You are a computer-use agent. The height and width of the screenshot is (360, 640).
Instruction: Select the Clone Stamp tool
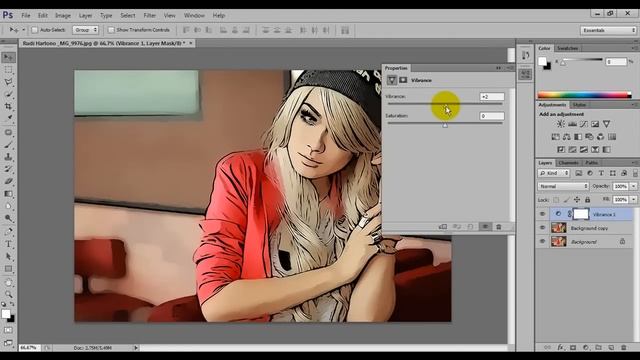coord(9,157)
